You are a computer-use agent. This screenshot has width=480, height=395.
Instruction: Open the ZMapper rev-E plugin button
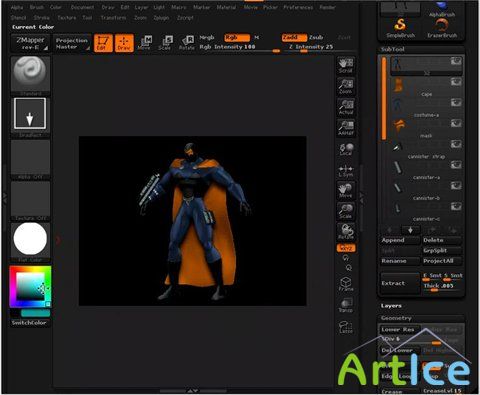30,43
